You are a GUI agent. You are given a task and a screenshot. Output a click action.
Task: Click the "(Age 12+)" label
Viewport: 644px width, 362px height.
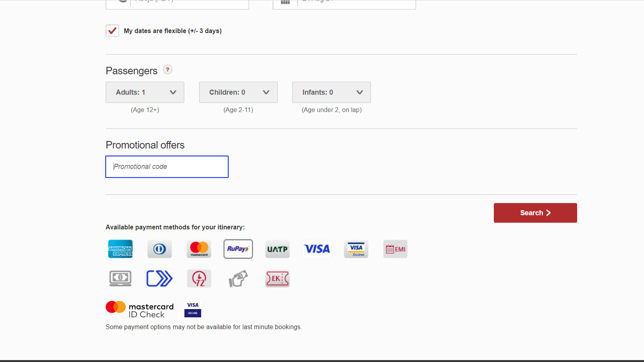tap(145, 110)
